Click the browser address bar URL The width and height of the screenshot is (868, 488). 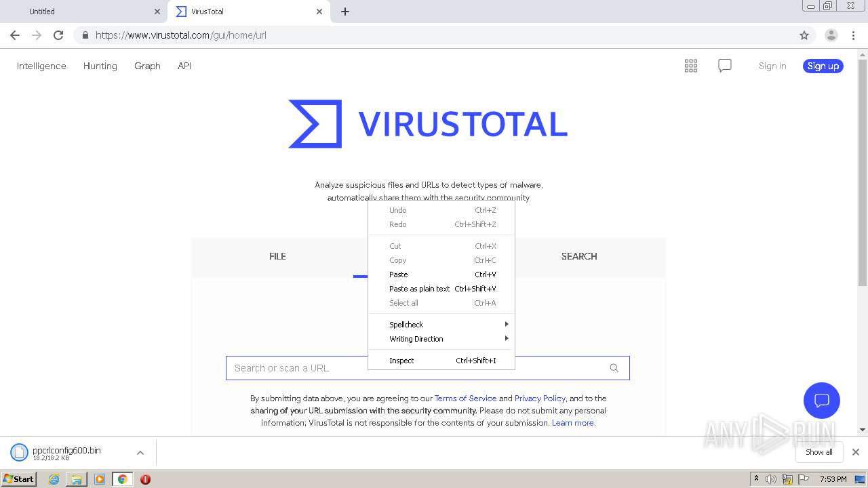tap(180, 35)
